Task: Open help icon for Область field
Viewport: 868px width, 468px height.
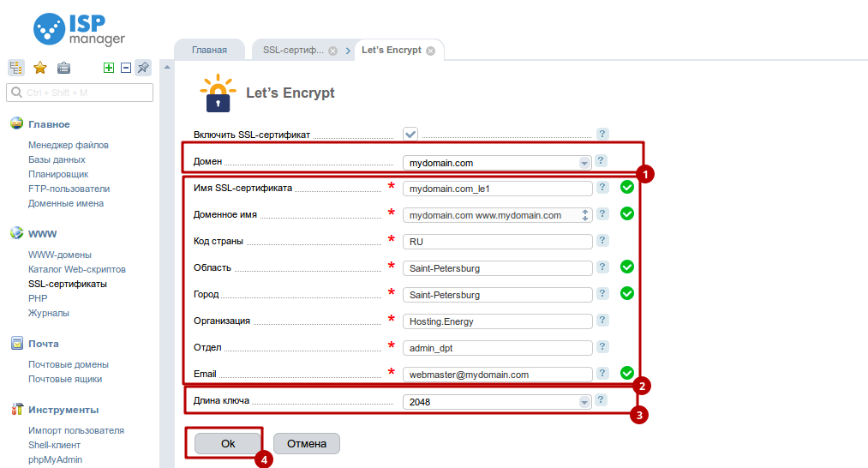Action: point(602,267)
